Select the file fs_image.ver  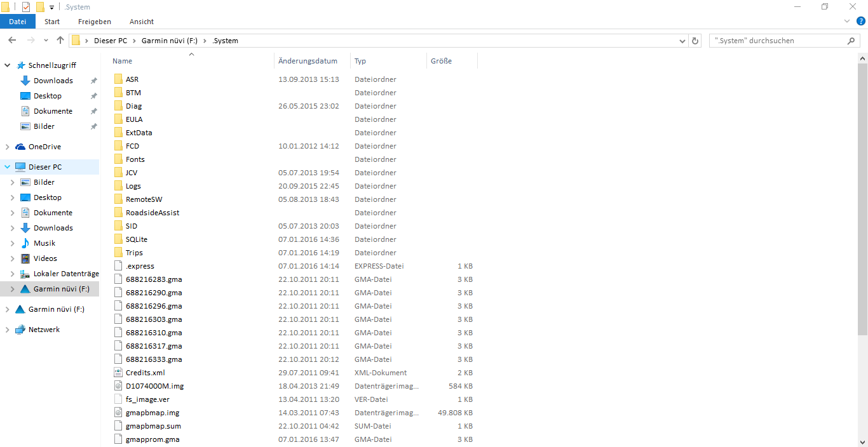(x=147, y=399)
